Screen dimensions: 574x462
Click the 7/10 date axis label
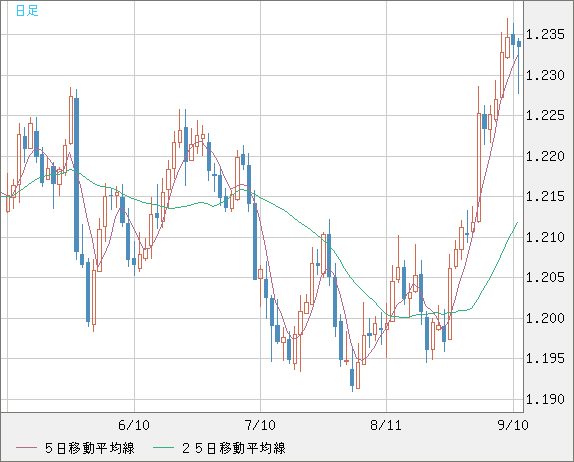[260, 425]
